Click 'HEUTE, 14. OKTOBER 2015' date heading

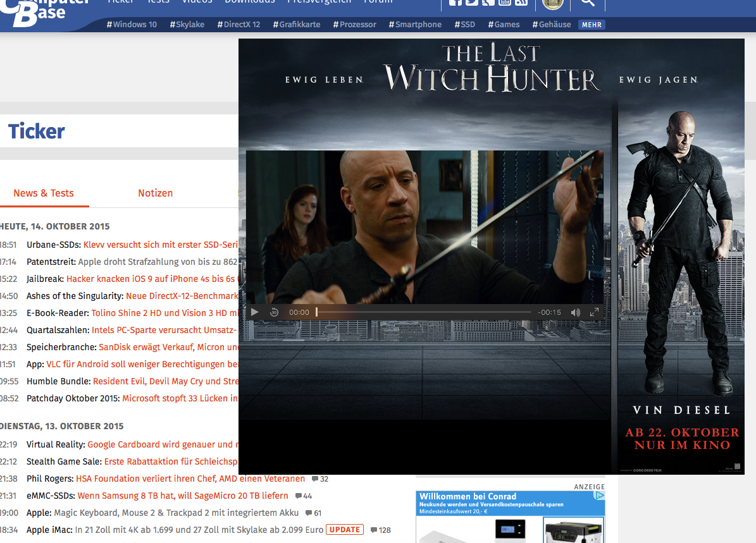click(54, 226)
